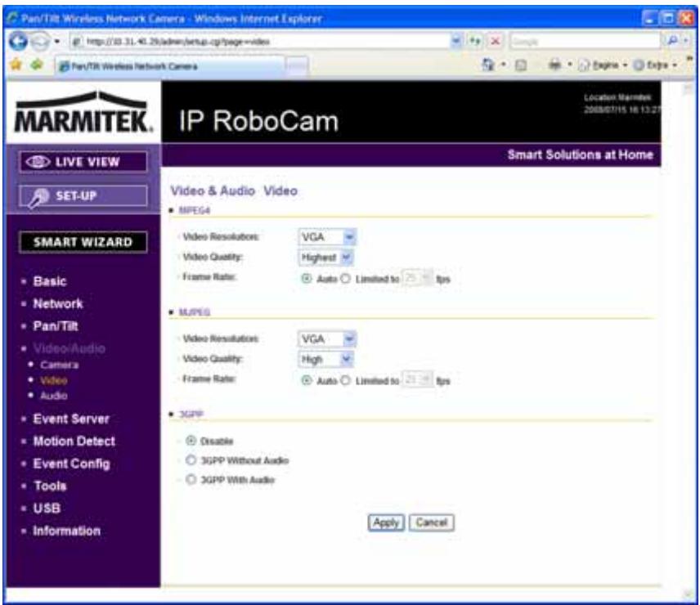Select 3GPP With Audio option
This screenshot has width=700, height=605.
(x=191, y=480)
